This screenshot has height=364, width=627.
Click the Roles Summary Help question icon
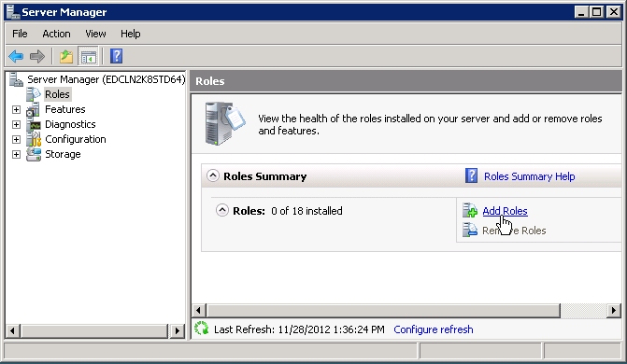[x=472, y=175]
